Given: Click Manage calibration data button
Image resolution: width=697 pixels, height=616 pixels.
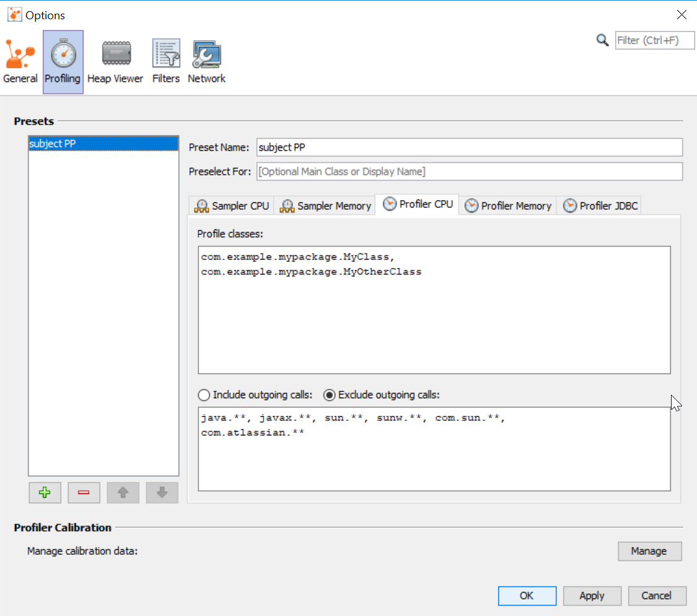Looking at the screenshot, I should [649, 551].
